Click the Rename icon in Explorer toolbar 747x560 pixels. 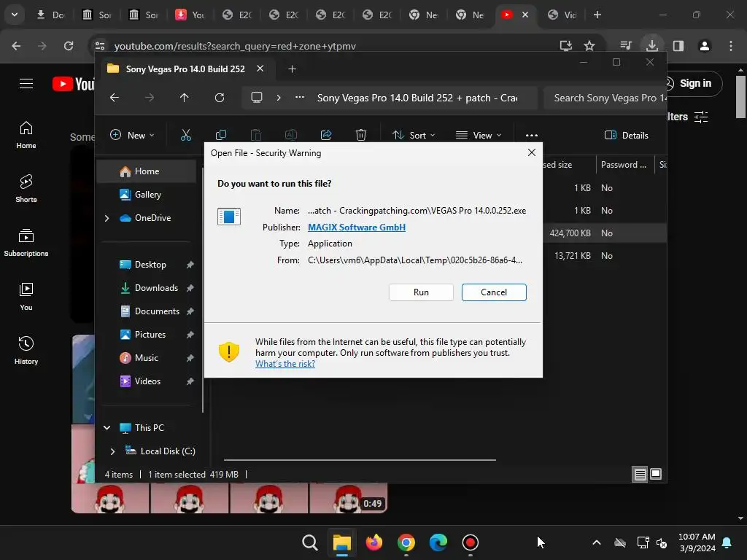(x=291, y=135)
